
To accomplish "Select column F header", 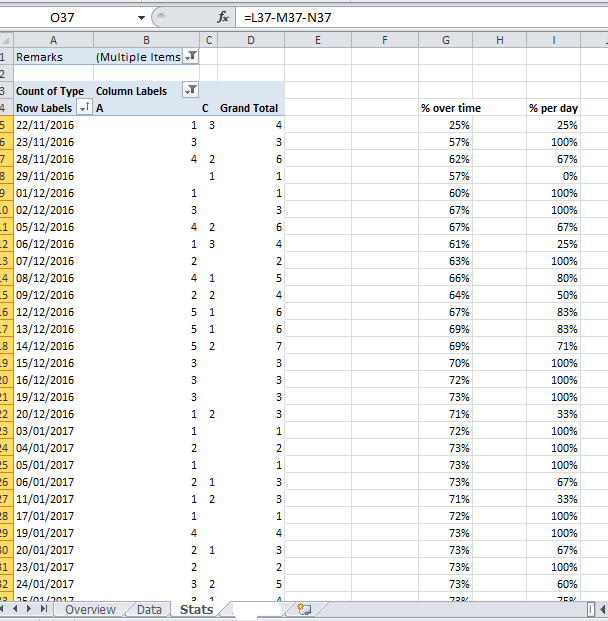I will [x=385, y=40].
